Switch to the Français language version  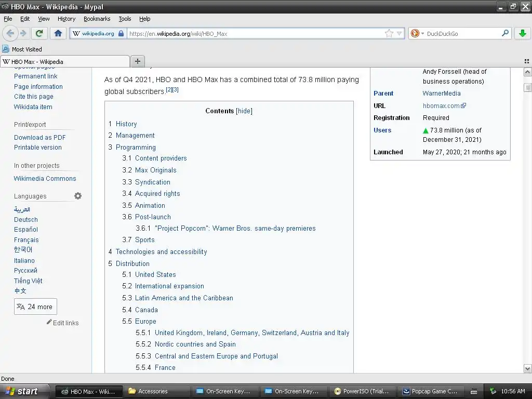coord(26,240)
